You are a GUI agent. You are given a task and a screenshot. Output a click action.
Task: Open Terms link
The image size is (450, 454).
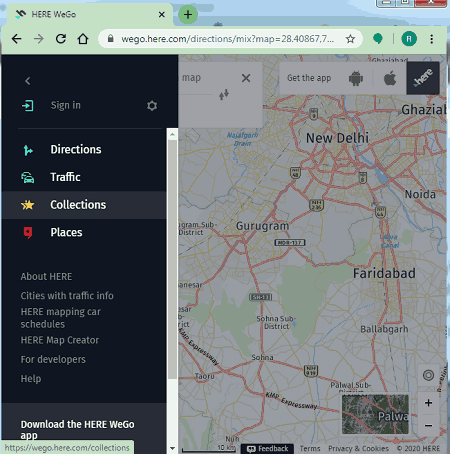pyautogui.click(x=310, y=449)
